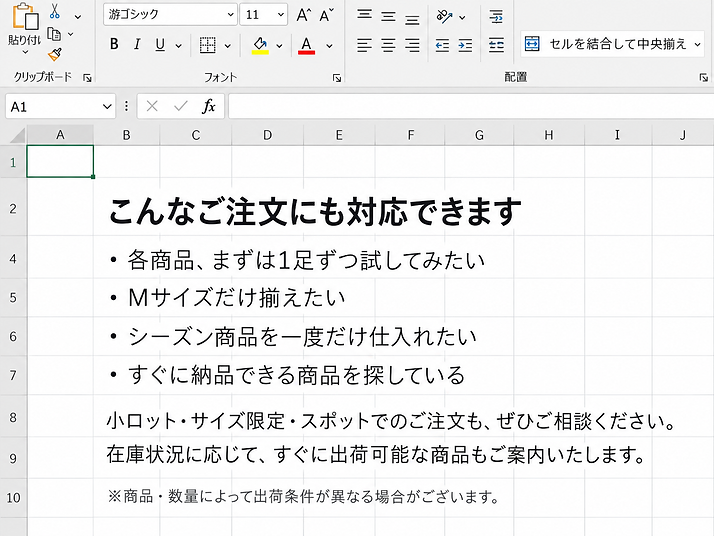The height and width of the screenshot is (536, 714).
Task: Select column D header
Action: (x=267, y=135)
